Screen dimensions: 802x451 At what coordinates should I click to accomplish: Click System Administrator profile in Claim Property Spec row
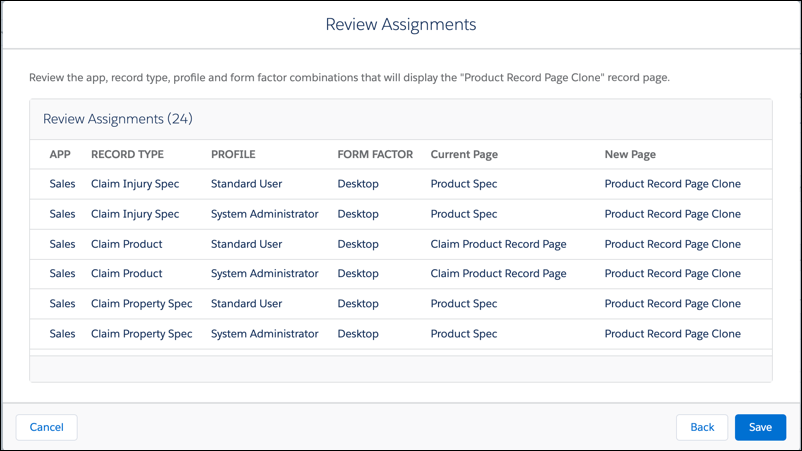click(264, 334)
